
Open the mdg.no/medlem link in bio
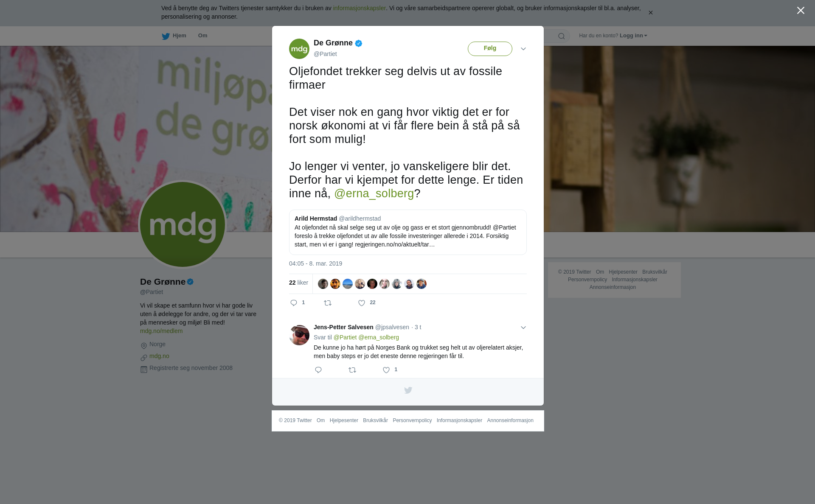(x=161, y=331)
